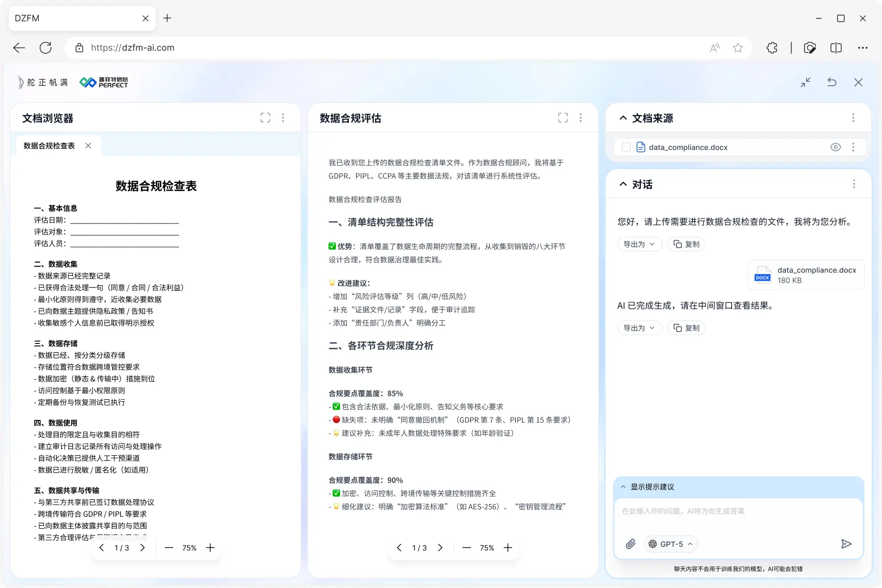882x588 pixels.
Task: Expand the document browser panel to fullscreen
Action: (x=265, y=118)
